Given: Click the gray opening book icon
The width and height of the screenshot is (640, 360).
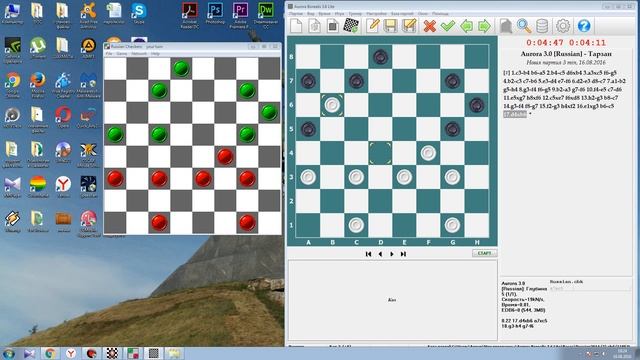Looking at the screenshot, I should pyautogui.click(x=506, y=26).
